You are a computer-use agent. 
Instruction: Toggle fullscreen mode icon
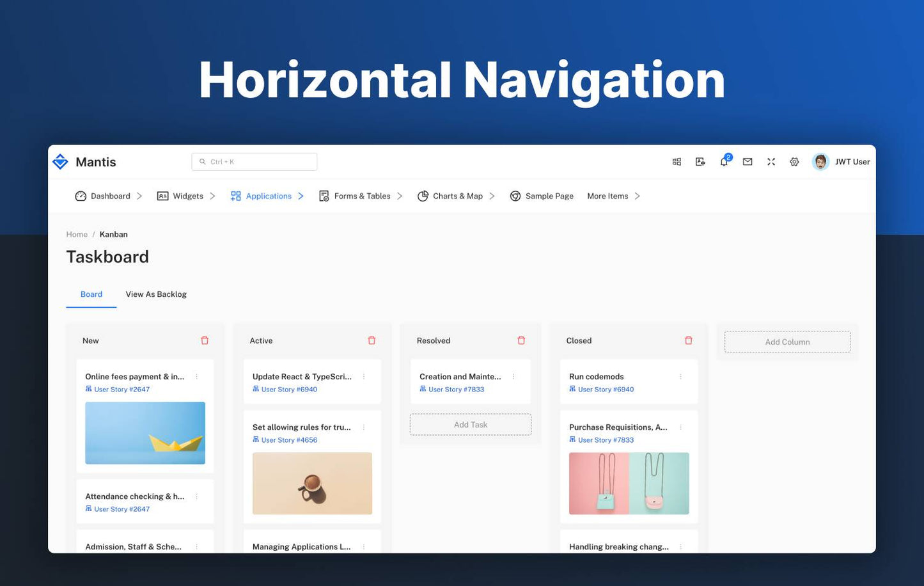point(771,162)
